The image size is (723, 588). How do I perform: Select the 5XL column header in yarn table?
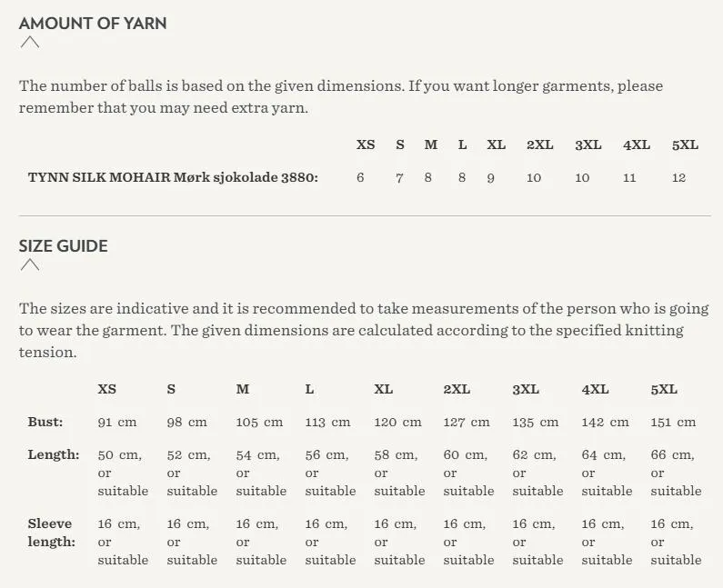tap(685, 145)
